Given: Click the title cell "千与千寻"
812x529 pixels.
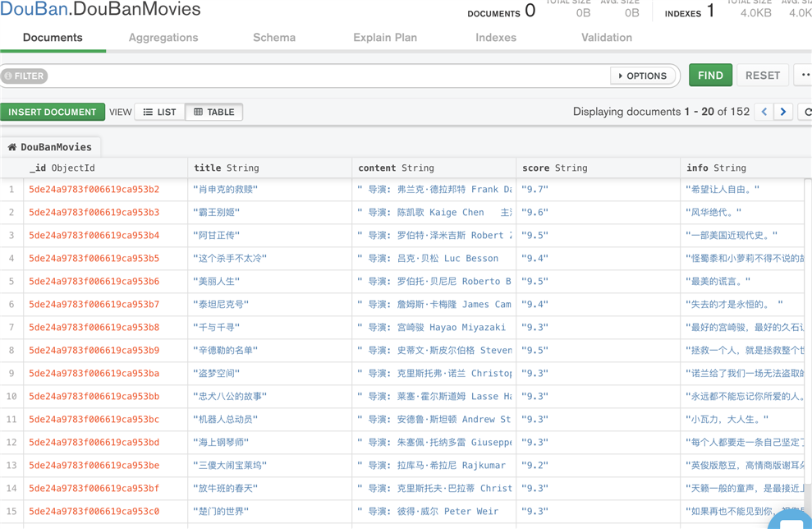Looking at the screenshot, I should [x=269, y=327].
